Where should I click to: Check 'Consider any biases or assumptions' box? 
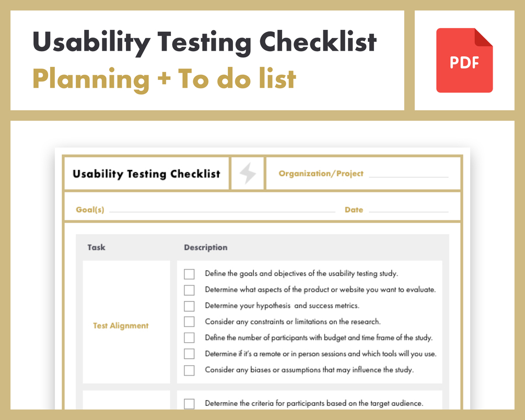click(189, 370)
